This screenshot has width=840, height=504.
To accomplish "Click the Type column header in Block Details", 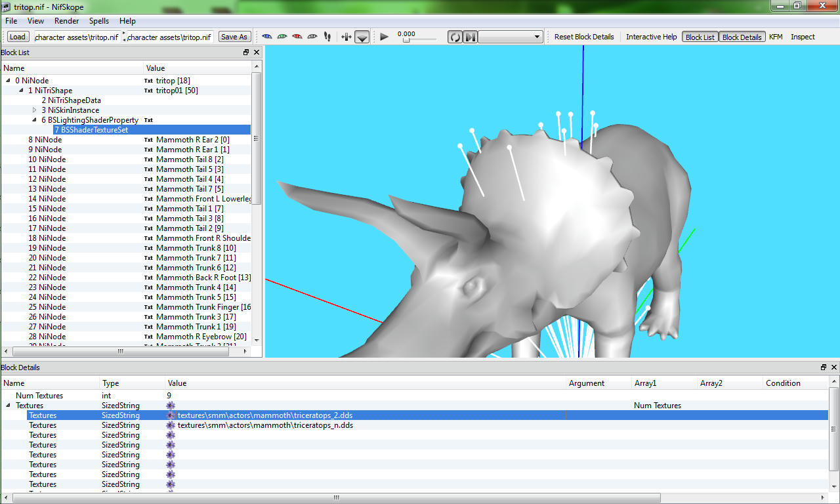I will pos(133,383).
